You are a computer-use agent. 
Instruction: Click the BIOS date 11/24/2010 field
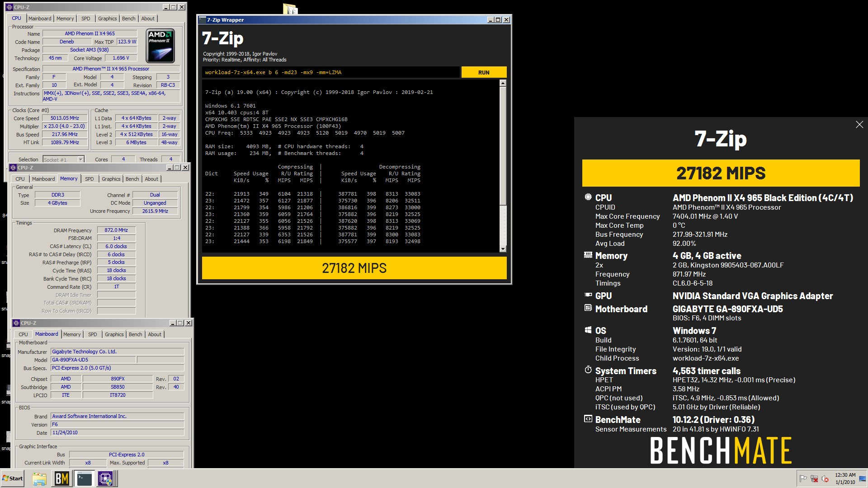tap(118, 432)
